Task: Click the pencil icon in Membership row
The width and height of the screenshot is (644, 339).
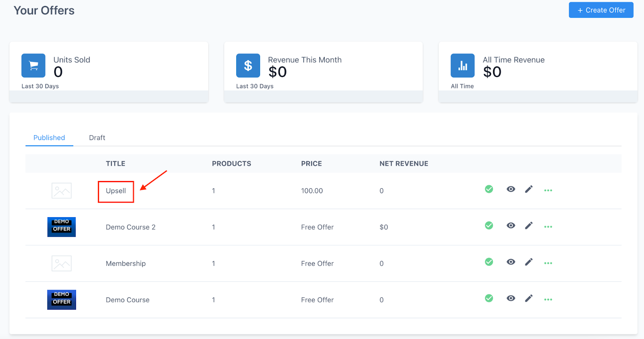Action: click(528, 262)
